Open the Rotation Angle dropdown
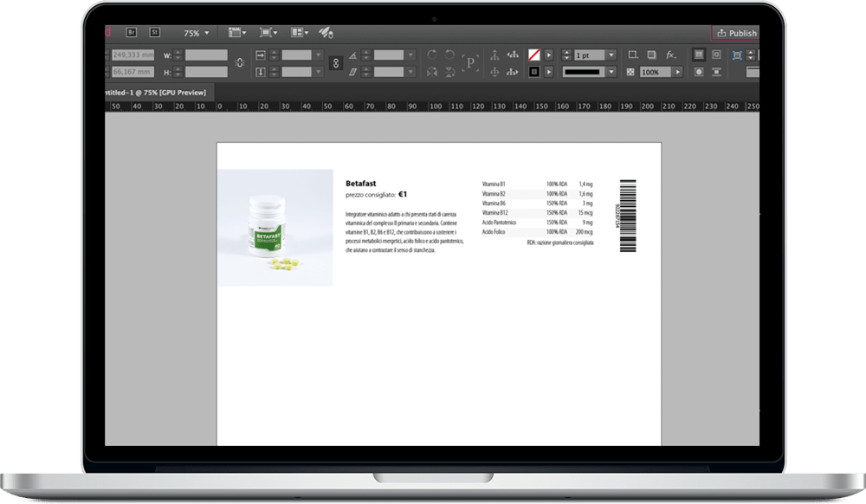Image resolution: width=866 pixels, height=504 pixels. tap(410, 55)
